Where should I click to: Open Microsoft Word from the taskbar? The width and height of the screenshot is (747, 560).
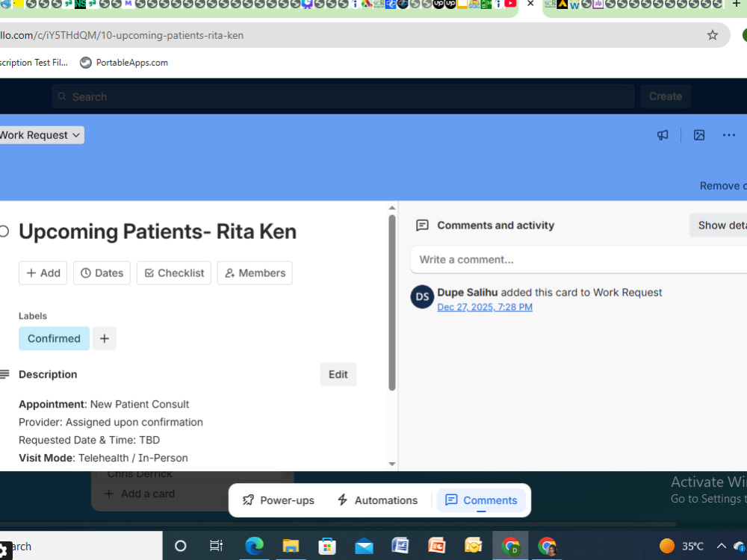(400, 547)
